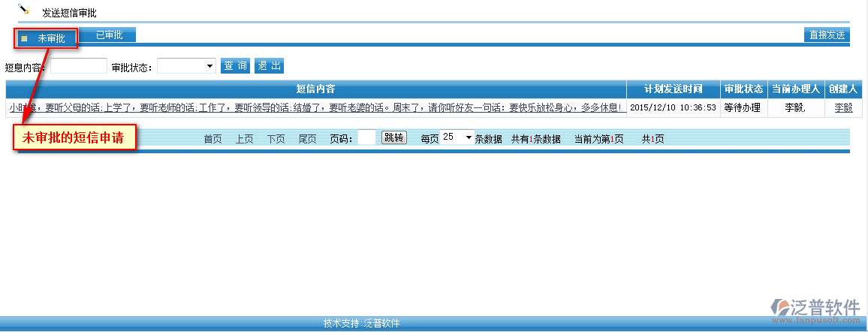This screenshot has width=868, height=332.
Task: Open the SMS message starting with 小时候
Action: 315,107
